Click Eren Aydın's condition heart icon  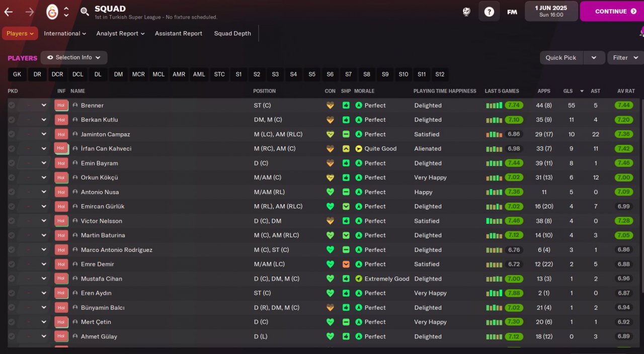330,293
